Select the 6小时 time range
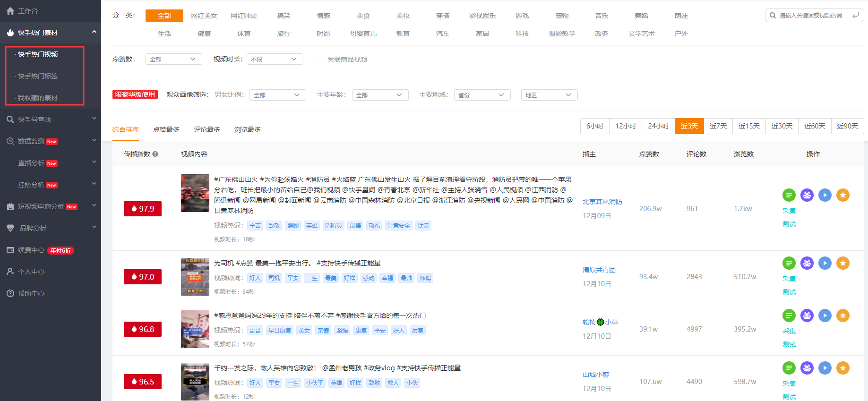This screenshot has height=401, width=868. click(x=595, y=126)
